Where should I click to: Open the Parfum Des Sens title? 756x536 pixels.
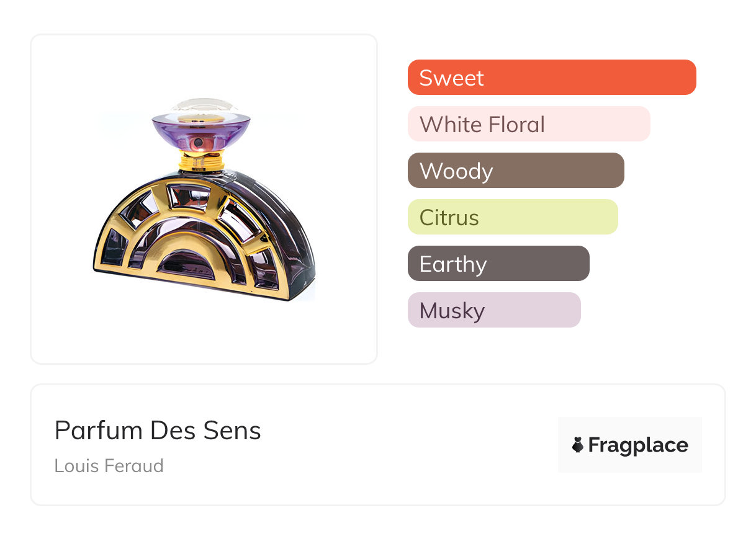158,431
